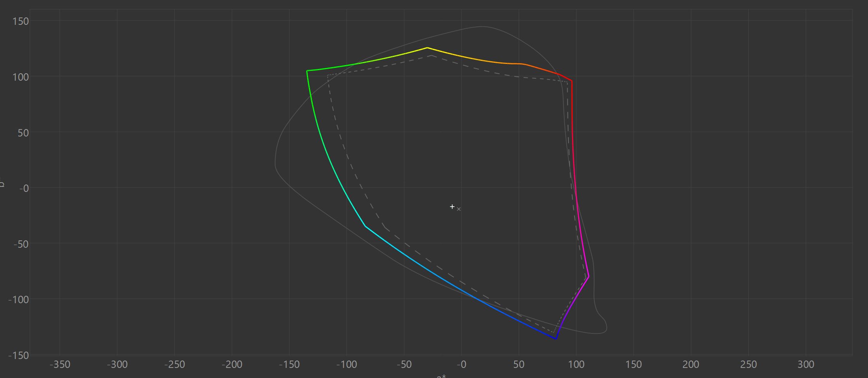The image size is (868, 378).
Task: Click the dashed gamut's top peak vertex
Action: (x=431, y=55)
